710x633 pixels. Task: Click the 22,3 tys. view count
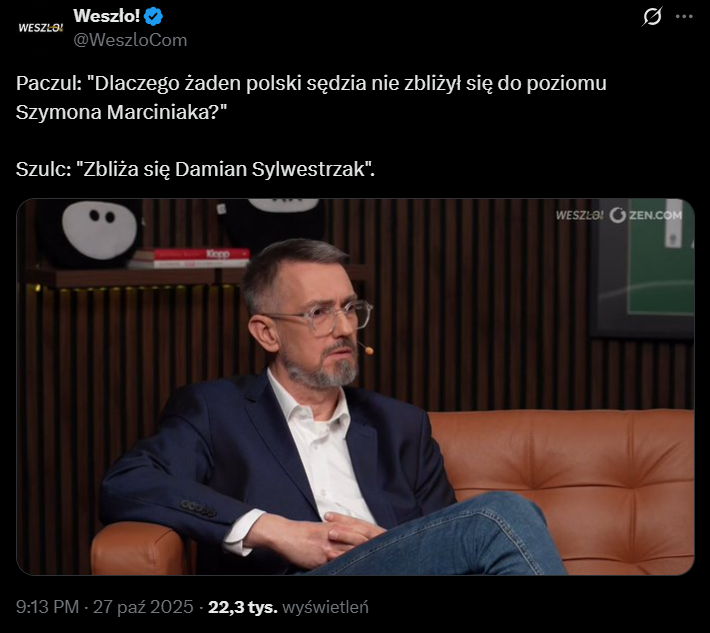242,607
